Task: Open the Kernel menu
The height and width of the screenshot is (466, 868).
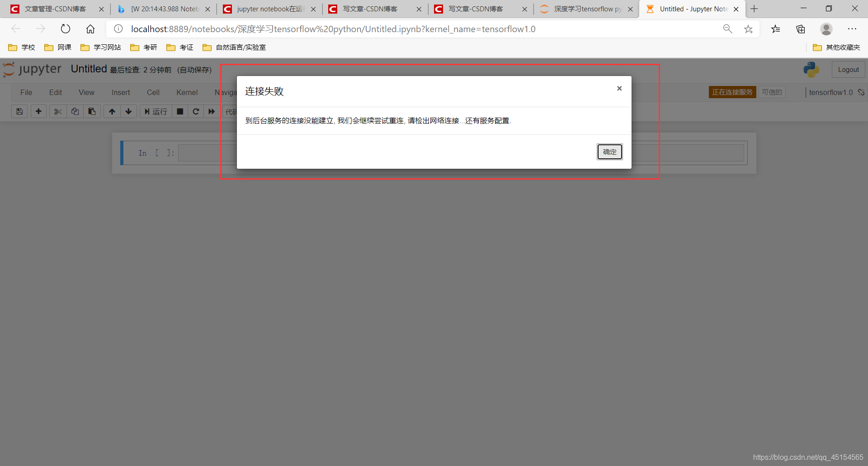Action: [187, 92]
